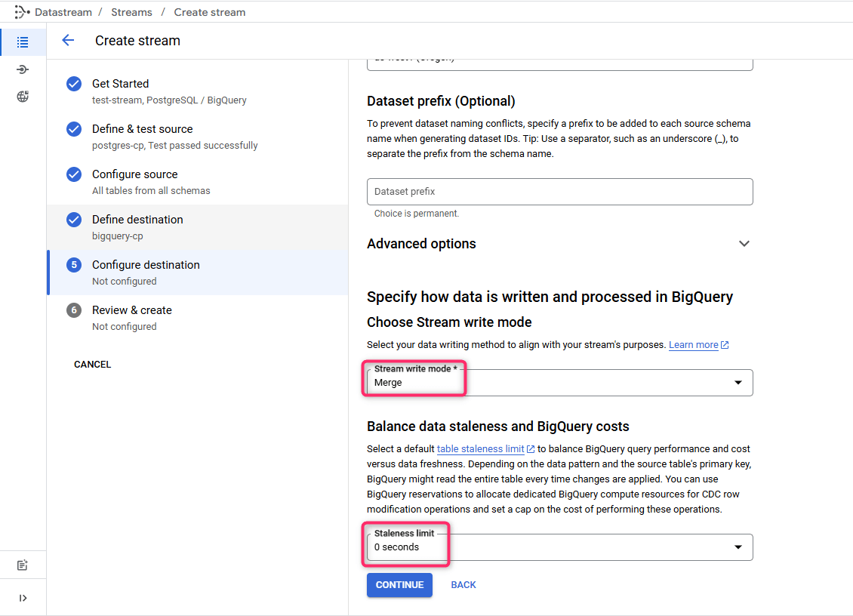Click the 'Create stream' breadcrumb text
This screenshot has width=853, height=616.
click(209, 12)
